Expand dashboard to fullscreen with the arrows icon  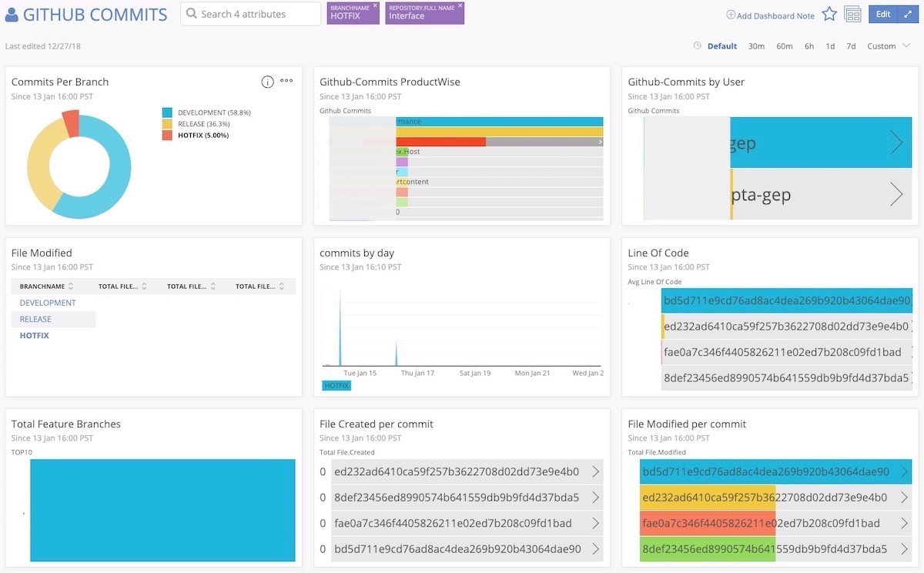(x=908, y=14)
